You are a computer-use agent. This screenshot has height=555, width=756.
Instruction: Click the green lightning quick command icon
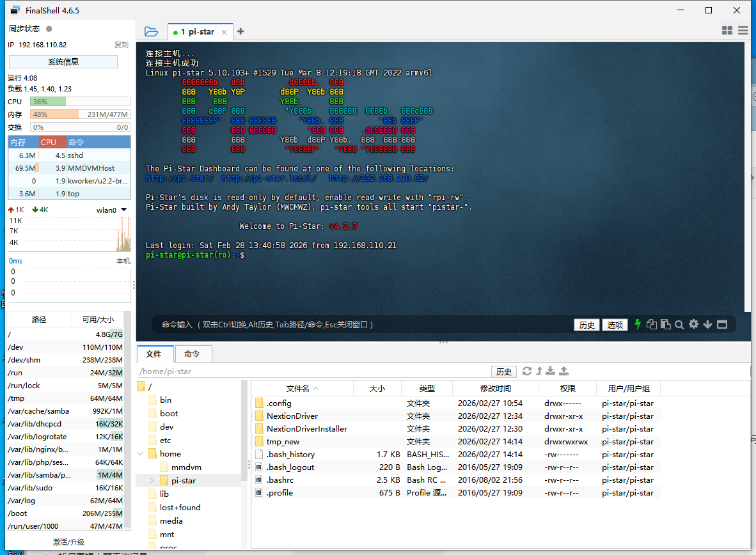638,324
